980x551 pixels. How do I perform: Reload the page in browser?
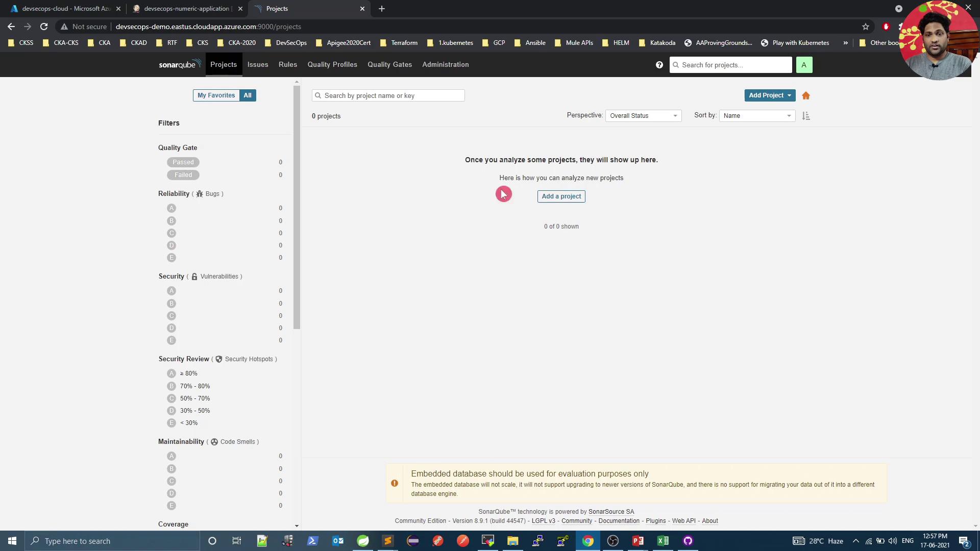tap(44, 27)
